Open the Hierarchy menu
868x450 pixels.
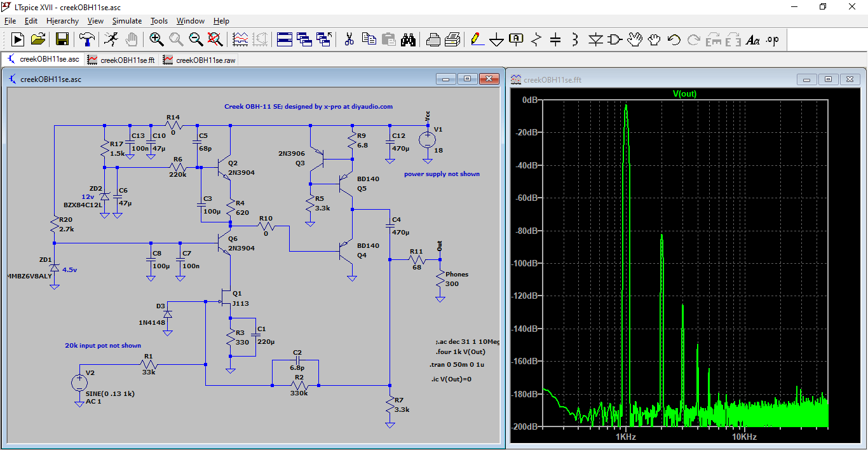pos(62,21)
